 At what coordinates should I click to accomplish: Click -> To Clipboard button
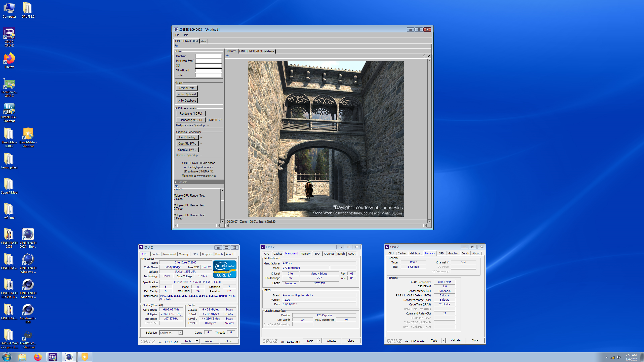[187, 94]
